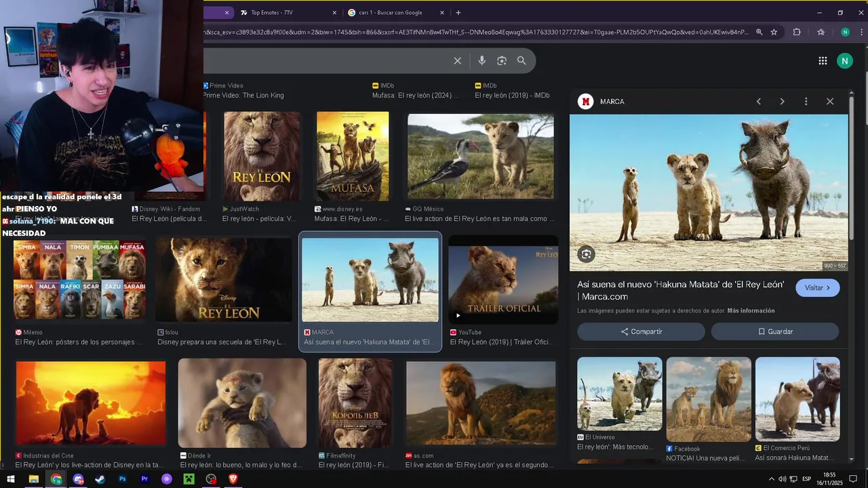The width and height of the screenshot is (868, 488).
Task: Open the Google account avatar N
Action: coord(844,61)
